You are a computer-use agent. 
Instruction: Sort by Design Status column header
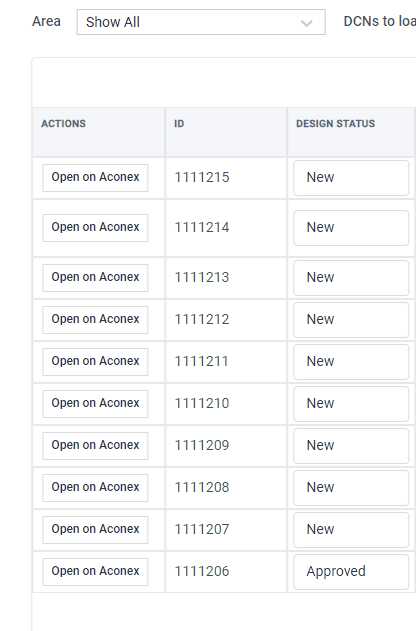pyautogui.click(x=336, y=124)
